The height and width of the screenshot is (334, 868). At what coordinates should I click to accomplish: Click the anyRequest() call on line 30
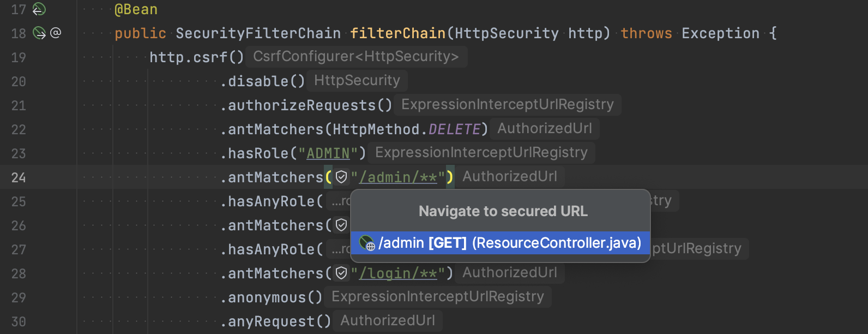[x=275, y=321]
